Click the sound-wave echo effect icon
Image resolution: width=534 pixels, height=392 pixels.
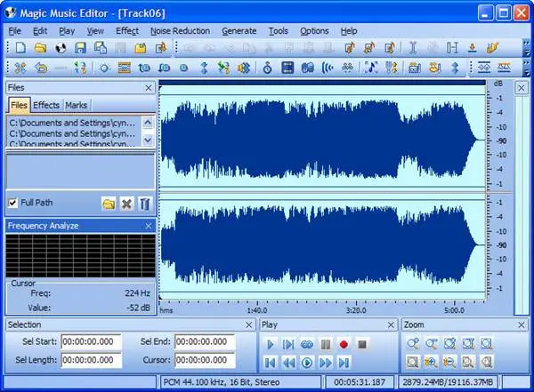[328, 68]
